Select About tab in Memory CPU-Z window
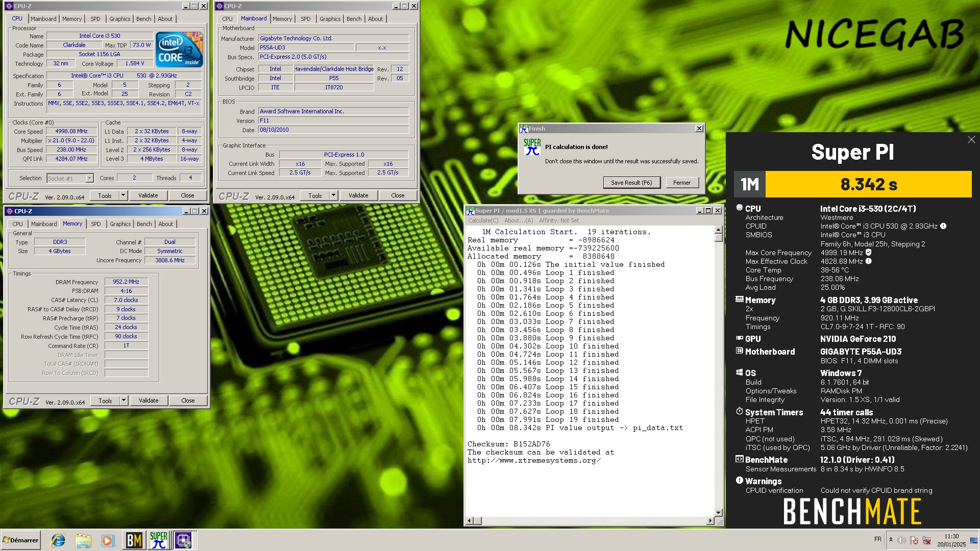 click(165, 224)
